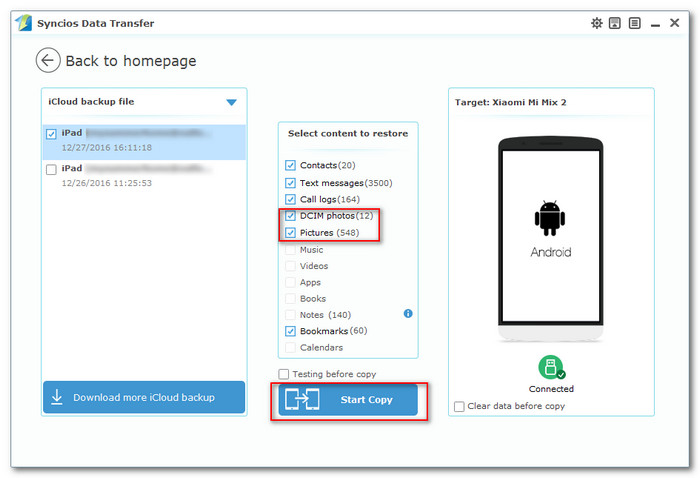Select the 12/26/2016 11:25:53 backup row
The image size is (700, 478).
tap(144, 176)
